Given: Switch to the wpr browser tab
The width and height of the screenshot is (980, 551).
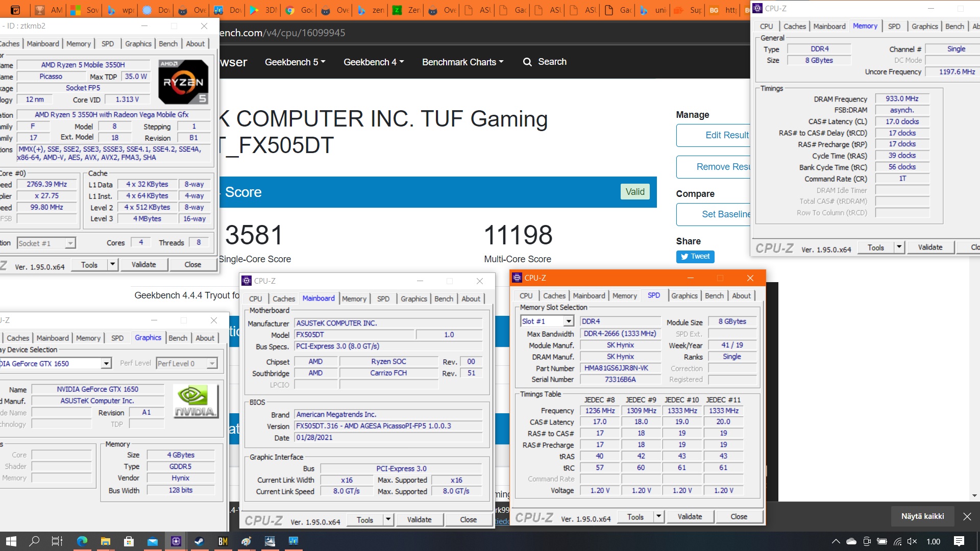Looking at the screenshot, I should [x=120, y=10].
